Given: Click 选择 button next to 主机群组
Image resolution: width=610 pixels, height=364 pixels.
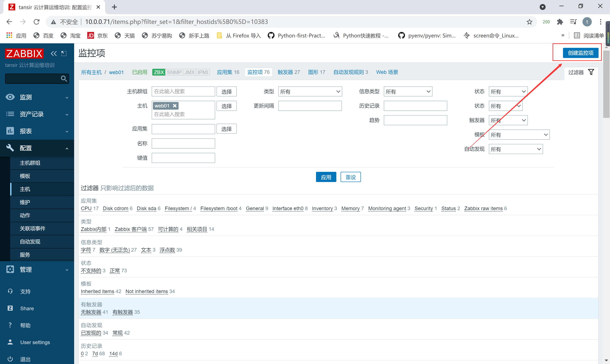Looking at the screenshot, I should tap(226, 91).
